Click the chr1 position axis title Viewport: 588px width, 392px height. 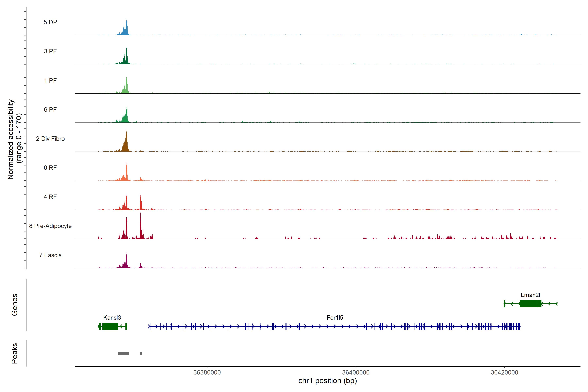327,381
